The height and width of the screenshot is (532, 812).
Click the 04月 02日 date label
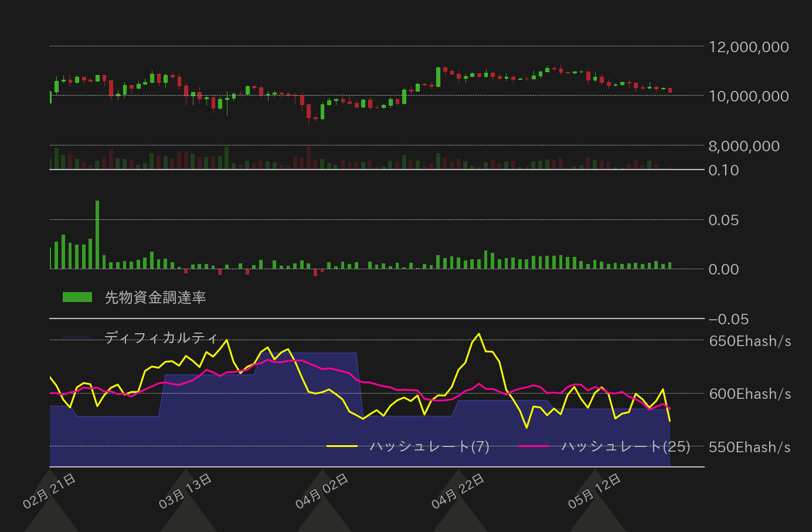(x=322, y=492)
